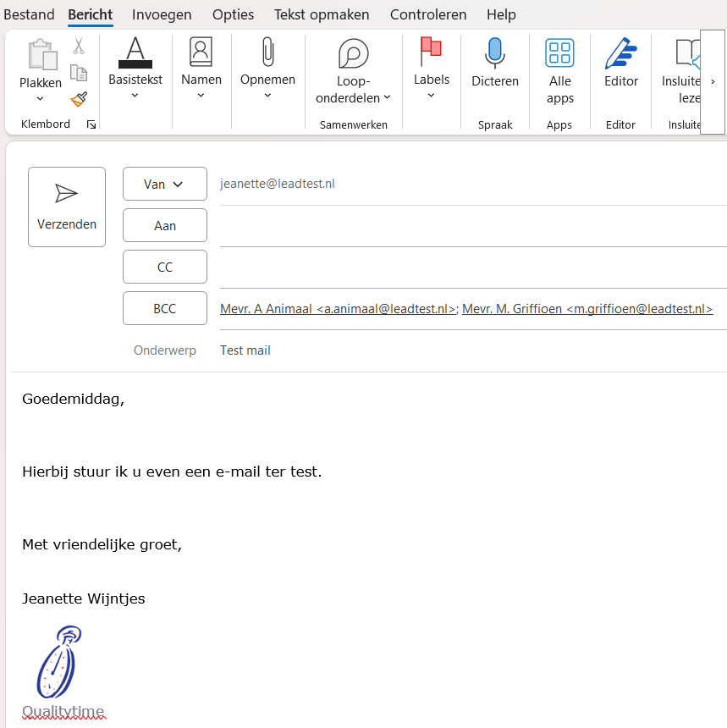Select BCC recipient Mevr. A Animaal
Image resolution: width=727 pixels, height=728 pixels.
coord(338,309)
